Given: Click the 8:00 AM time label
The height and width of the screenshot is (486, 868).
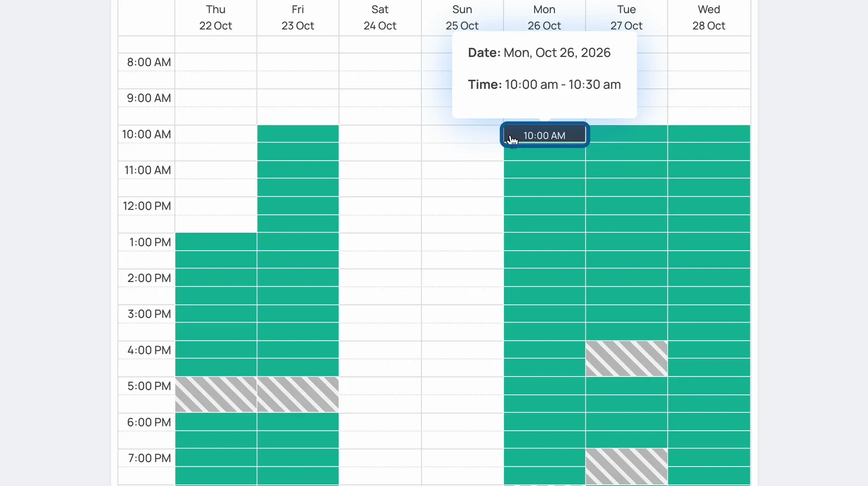Looking at the screenshot, I should tap(149, 62).
